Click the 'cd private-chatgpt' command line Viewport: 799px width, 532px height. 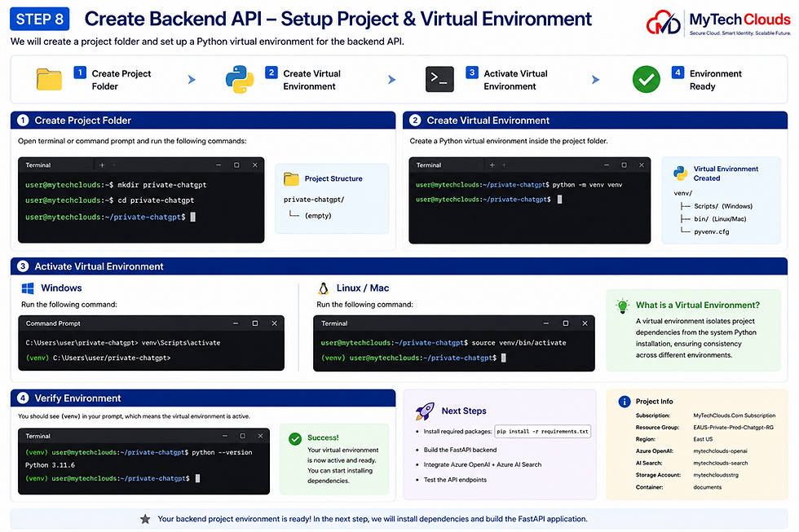click(x=109, y=200)
